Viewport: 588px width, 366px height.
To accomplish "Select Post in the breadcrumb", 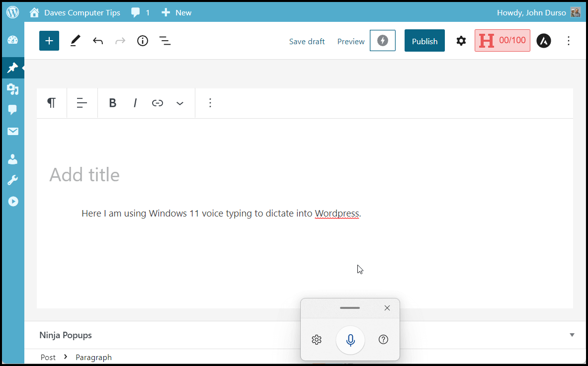I will click(48, 358).
